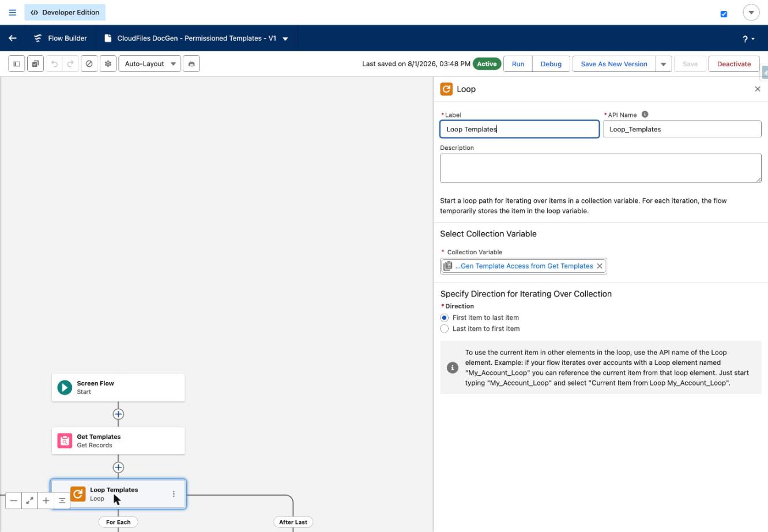Click the Deactivate button
The width and height of the screenshot is (768, 532).
click(x=734, y=64)
